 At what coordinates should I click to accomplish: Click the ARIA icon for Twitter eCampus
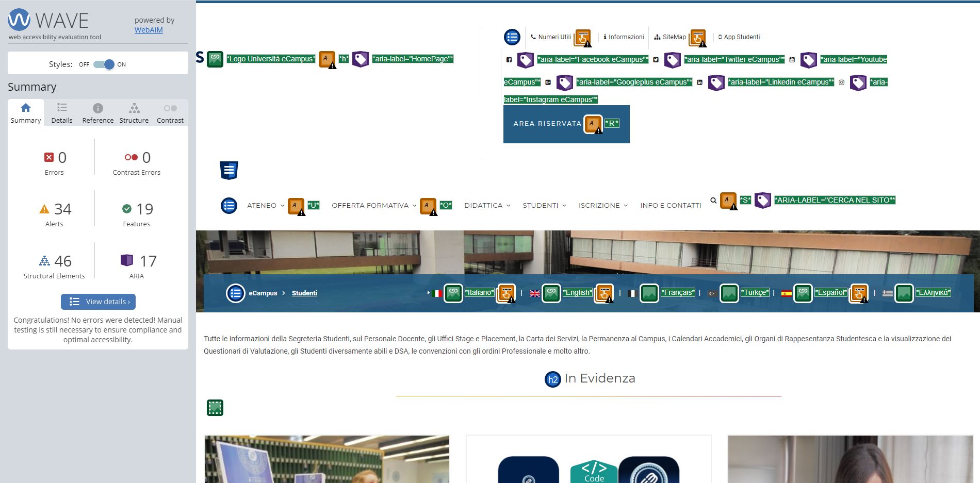673,60
